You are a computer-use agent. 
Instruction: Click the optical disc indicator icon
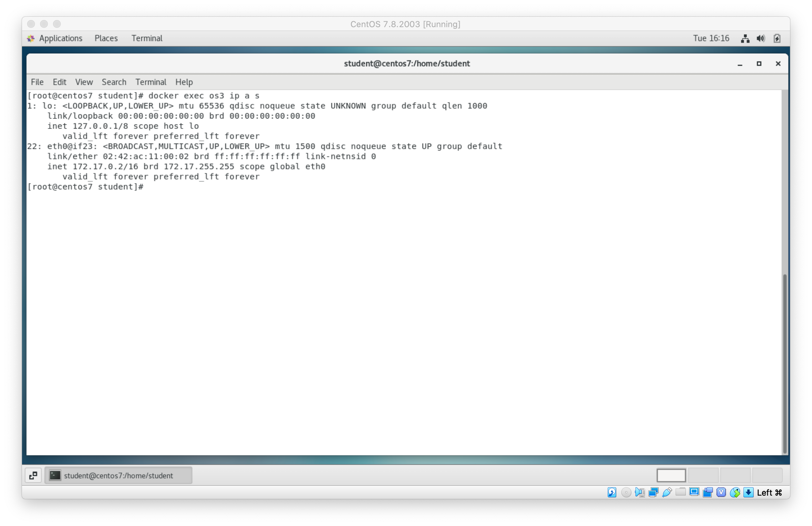(626, 492)
